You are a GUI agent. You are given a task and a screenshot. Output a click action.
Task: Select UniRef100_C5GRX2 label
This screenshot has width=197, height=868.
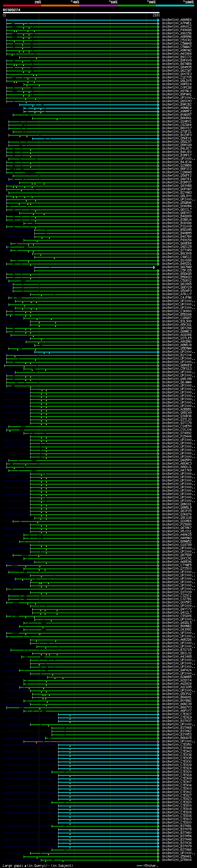pyautogui.click(x=176, y=281)
